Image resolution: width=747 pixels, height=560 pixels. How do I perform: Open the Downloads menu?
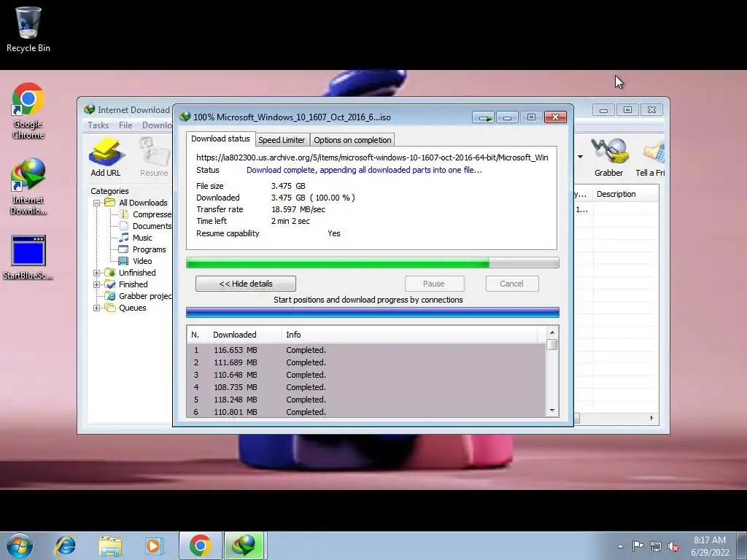tap(157, 125)
